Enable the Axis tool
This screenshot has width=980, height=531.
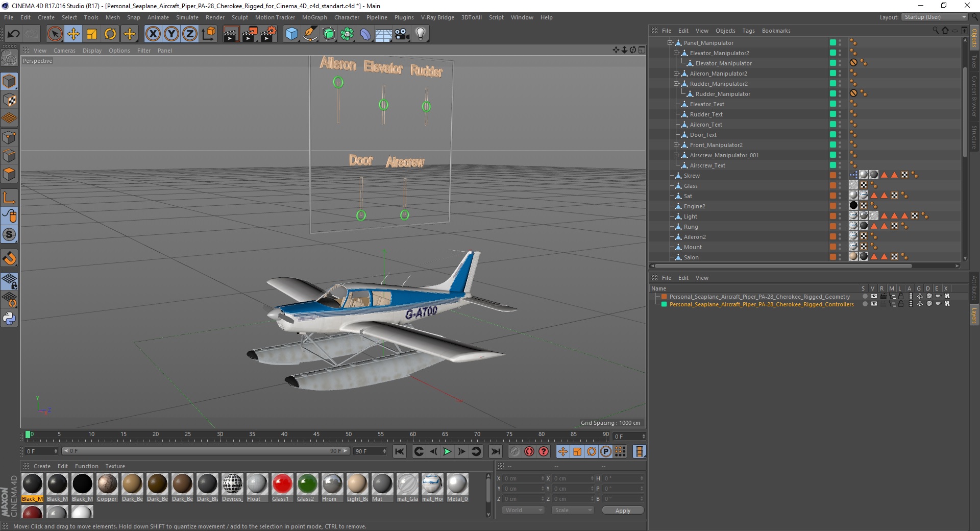point(9,198)
